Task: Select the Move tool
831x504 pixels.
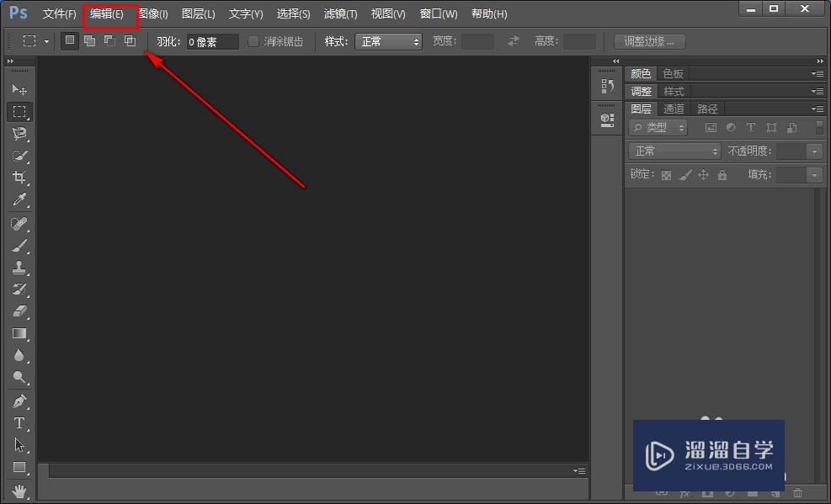Action: pyautogui.click(x=19, y=89)
